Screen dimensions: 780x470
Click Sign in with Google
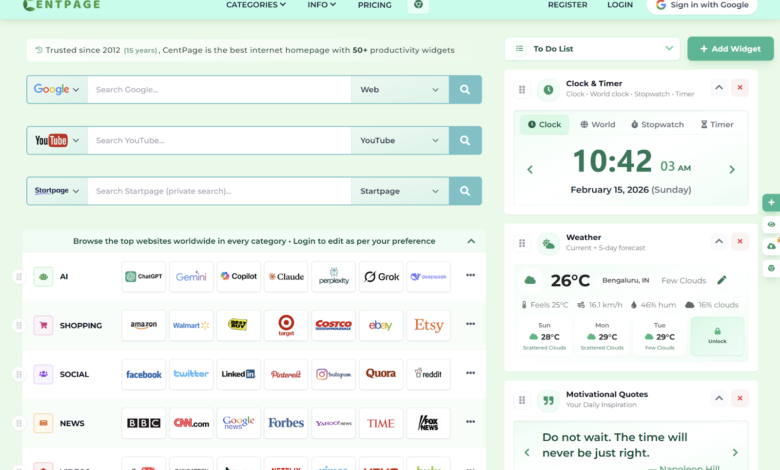pyautogui.click(x=701, y=5)
